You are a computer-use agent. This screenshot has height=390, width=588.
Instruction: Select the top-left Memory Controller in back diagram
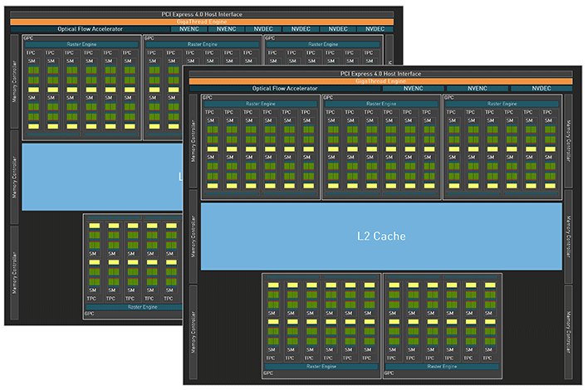(x=15, y=81)
